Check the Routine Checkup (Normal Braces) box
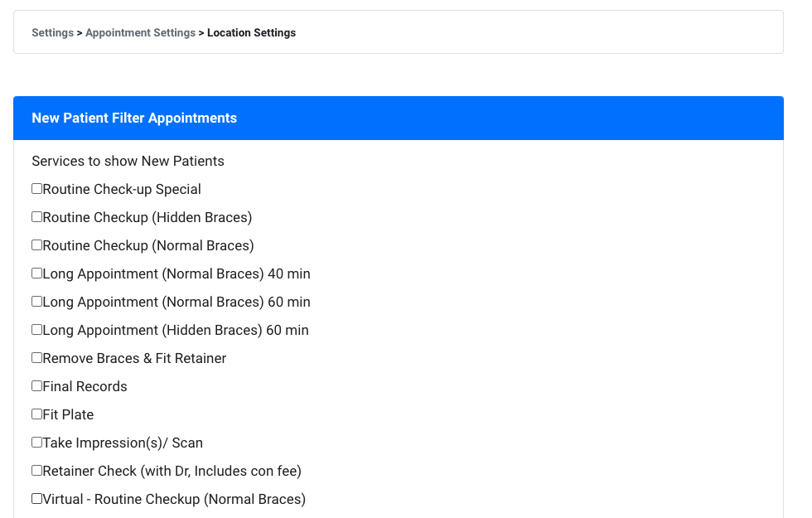This screenshot has width=812, height=518. [x=36, y=245]
